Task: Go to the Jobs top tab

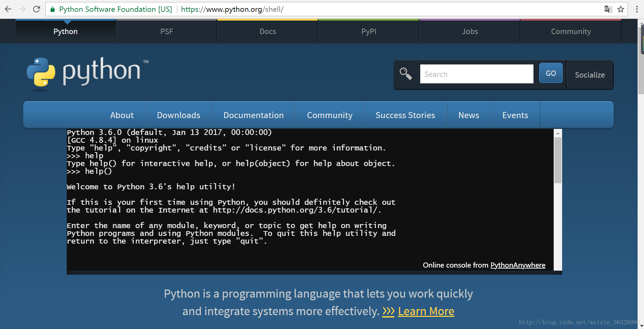Action: (x=470, y=31)
